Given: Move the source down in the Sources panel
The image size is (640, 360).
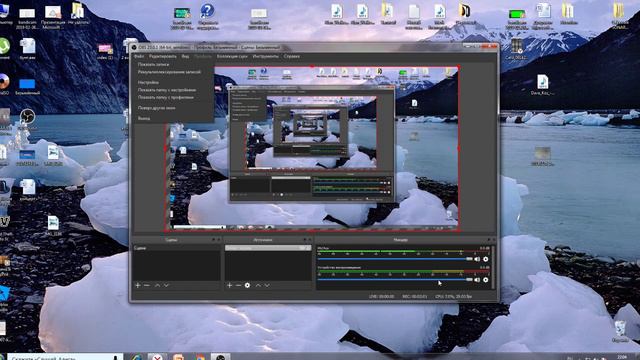Looking at the screenshot, I should tap(267, 285).
